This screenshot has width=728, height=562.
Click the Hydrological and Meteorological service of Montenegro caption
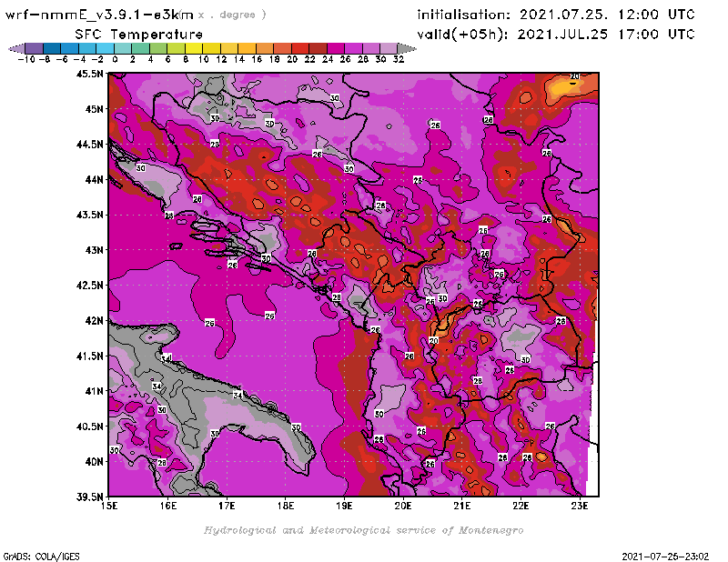click(x=363, y=530)
